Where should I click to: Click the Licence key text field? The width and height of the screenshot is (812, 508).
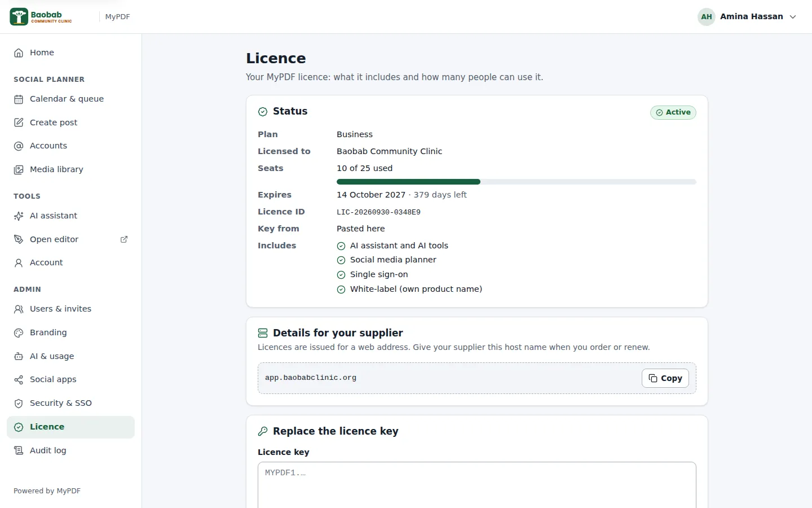point(477,485)
